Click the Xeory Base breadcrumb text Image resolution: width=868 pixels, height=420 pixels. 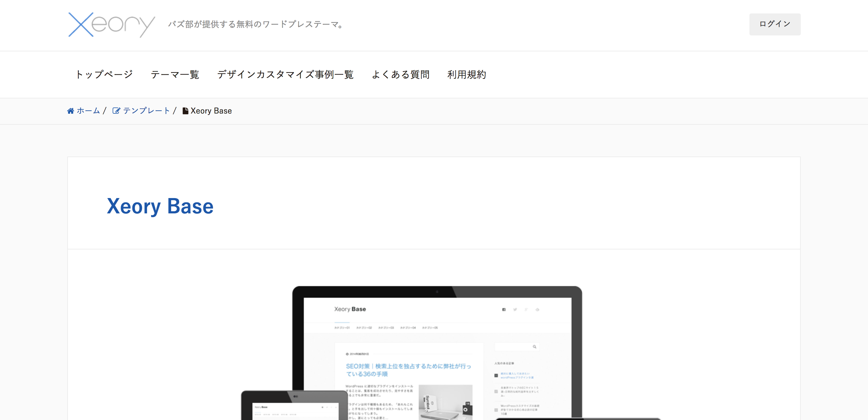211,111
